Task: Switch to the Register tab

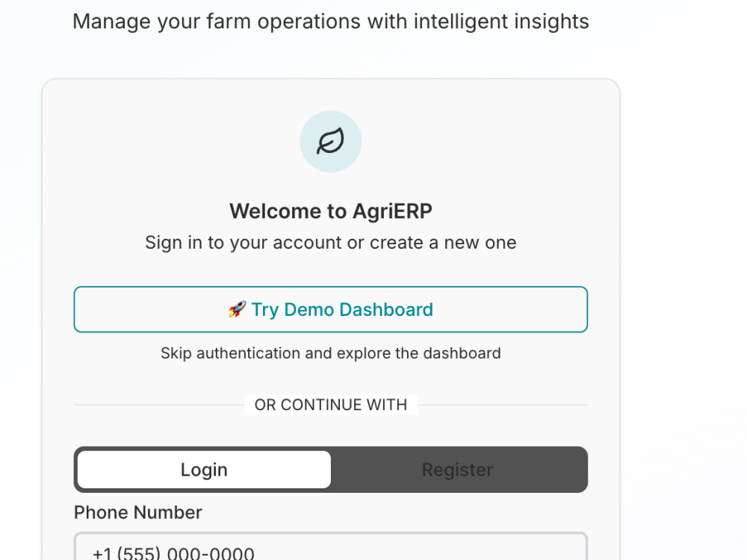Action: pyautogui.click(x=457, y=470)
